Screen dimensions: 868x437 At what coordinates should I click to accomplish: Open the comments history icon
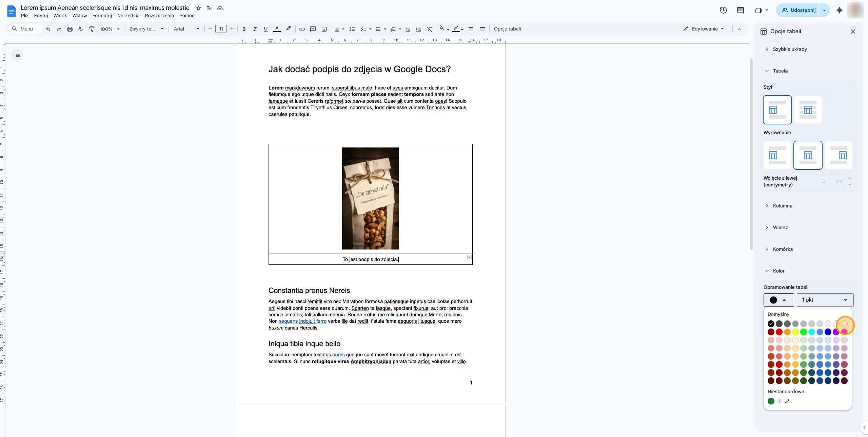(741, 10)
